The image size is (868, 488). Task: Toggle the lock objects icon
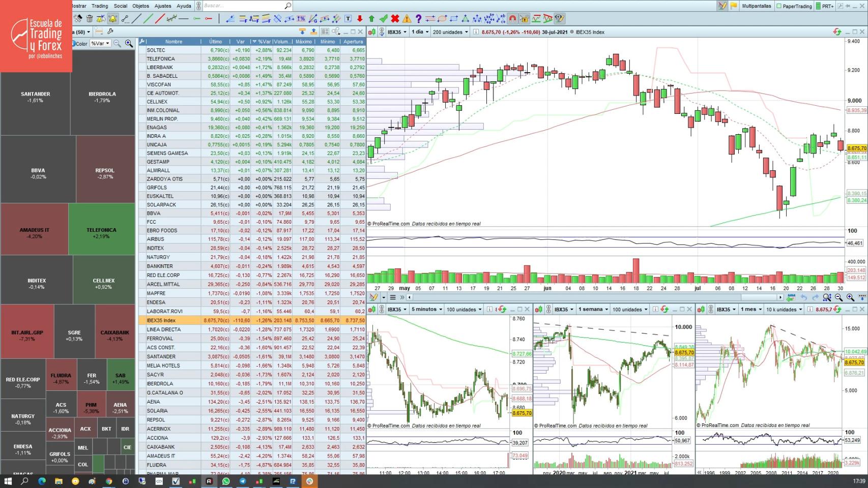click(524, 19)
